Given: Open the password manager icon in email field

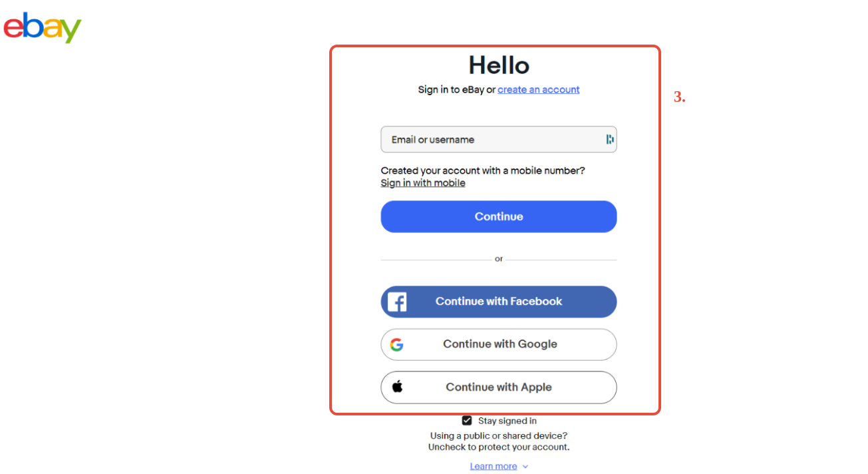Looking at the screenshot, I should point(609,139).
